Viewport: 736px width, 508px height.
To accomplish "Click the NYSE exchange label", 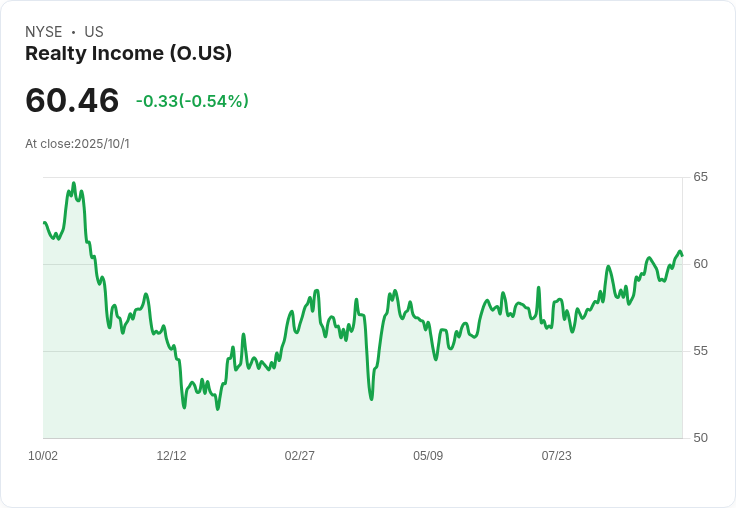I will point(44,32).
